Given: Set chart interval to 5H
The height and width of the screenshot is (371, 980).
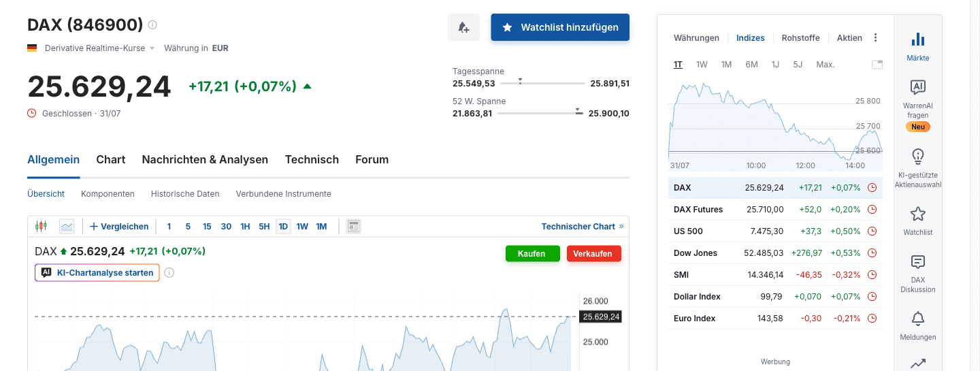Looking at the screenshot, I should click(264, 227).
